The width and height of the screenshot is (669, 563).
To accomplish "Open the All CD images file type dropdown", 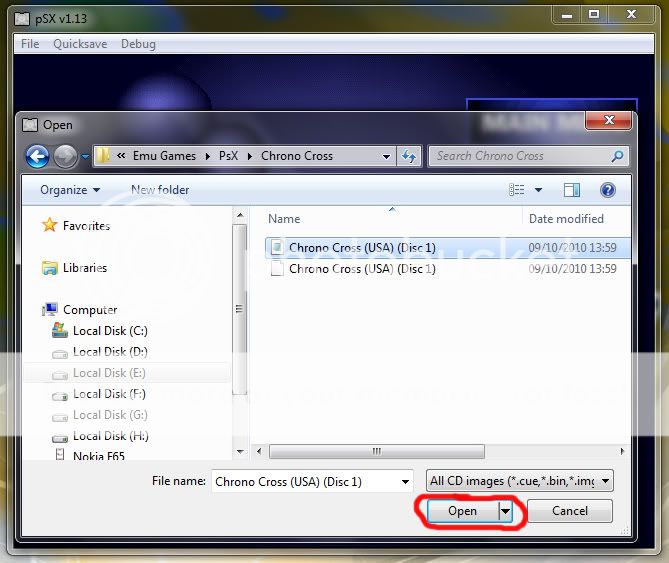I will [520, 481].
